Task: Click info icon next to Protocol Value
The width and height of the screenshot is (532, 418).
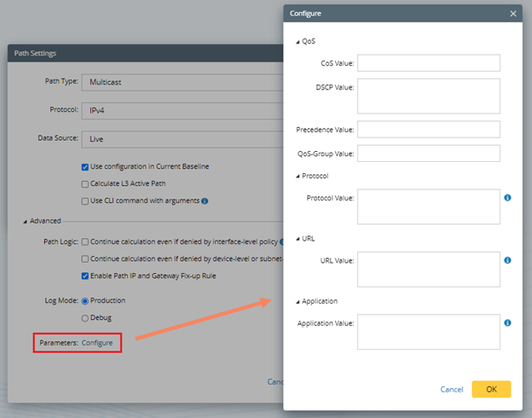Action: [507, 198]
